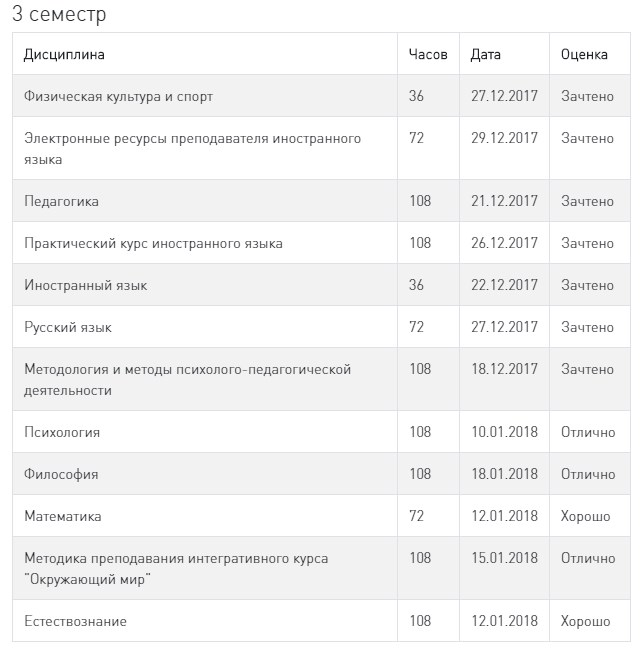Select the "Русский язык" row
The image size is (641, 649).
click(68, 327)
